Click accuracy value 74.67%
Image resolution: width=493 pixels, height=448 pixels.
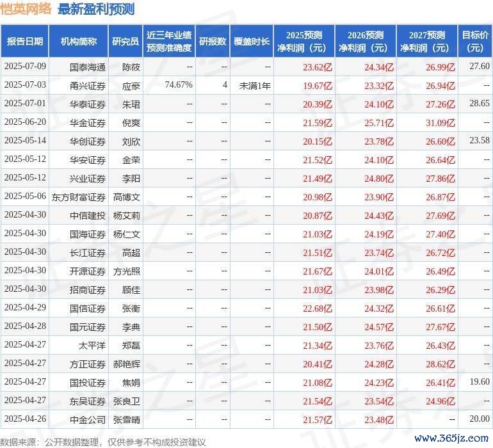(x=179, y=85)
